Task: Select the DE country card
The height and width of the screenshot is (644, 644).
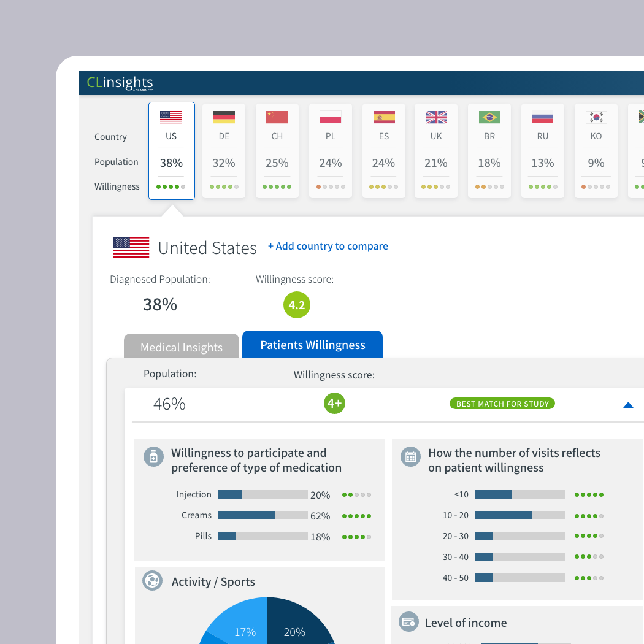Action: click(x=224, y=151)
